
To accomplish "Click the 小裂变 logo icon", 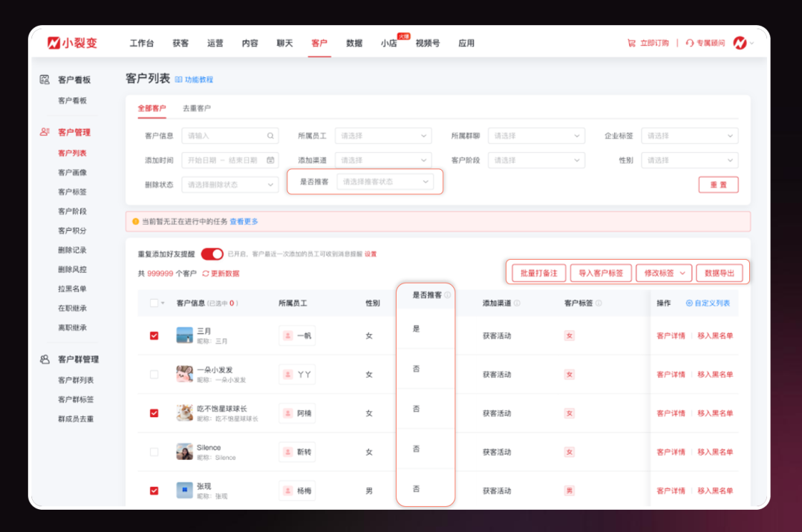I will tap(53, 43).
